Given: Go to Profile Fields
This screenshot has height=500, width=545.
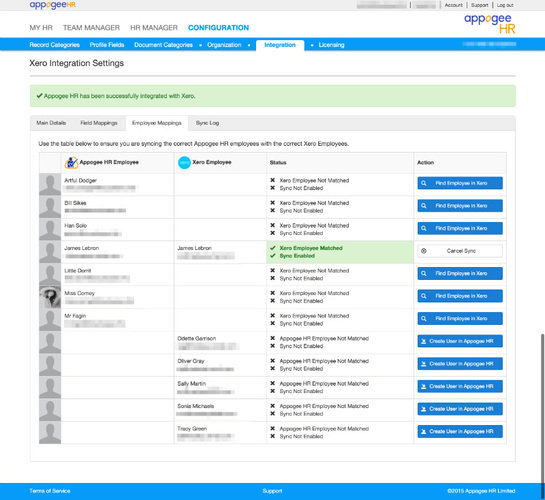Looking at the screenshot, I should [x=107, y=45].
